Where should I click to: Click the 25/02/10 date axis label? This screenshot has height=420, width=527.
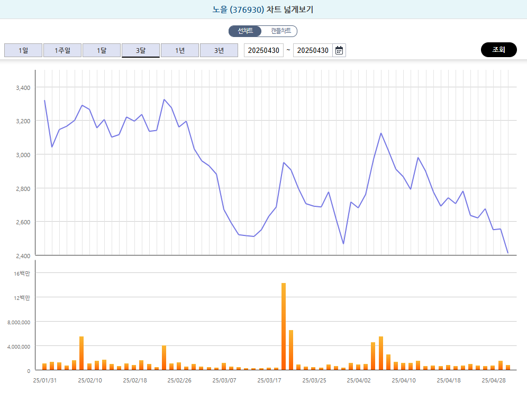[90, 380]
